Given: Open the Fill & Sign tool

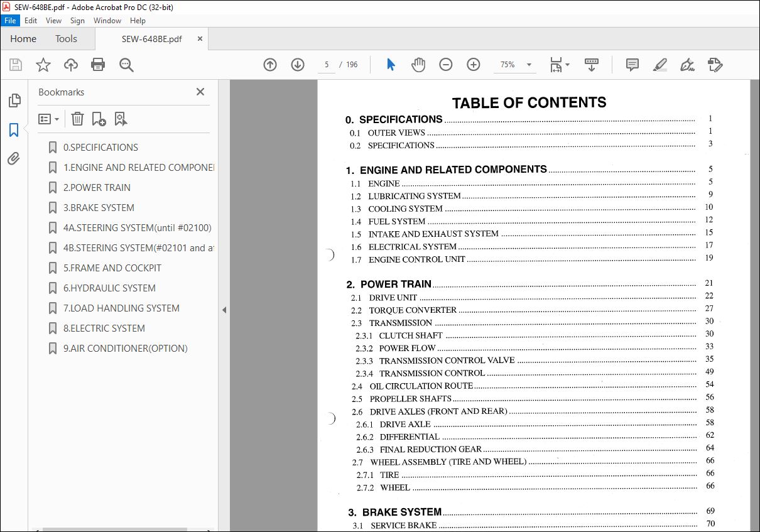Looking at the screenshot, I should (x=687, y=65).
